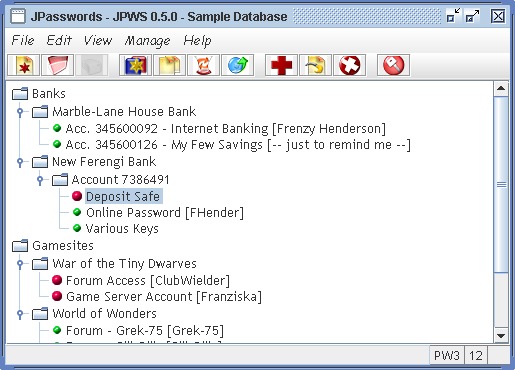Click the green bullet beside Forum - Grek-75

click(x=57, y=330)
